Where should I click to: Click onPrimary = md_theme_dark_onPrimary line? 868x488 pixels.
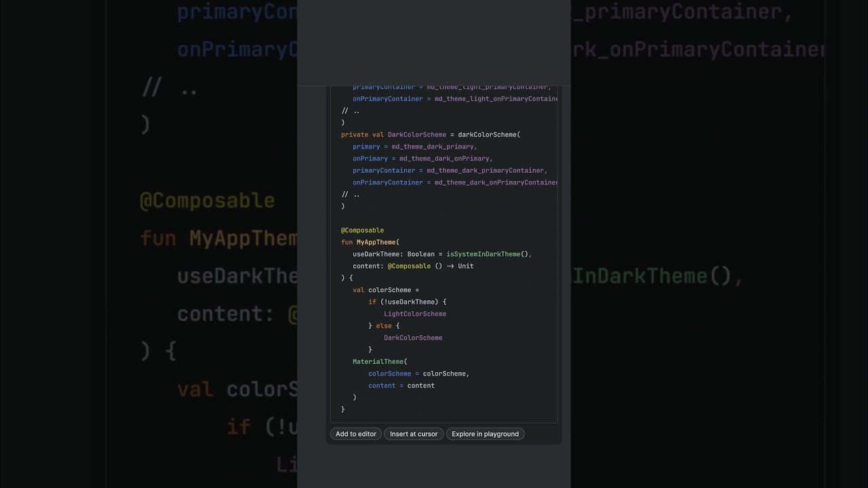pos(422,159)
